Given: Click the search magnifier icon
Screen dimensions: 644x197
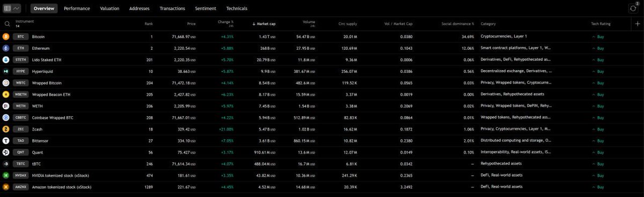Looking at the screenshot, I should 8,24.
